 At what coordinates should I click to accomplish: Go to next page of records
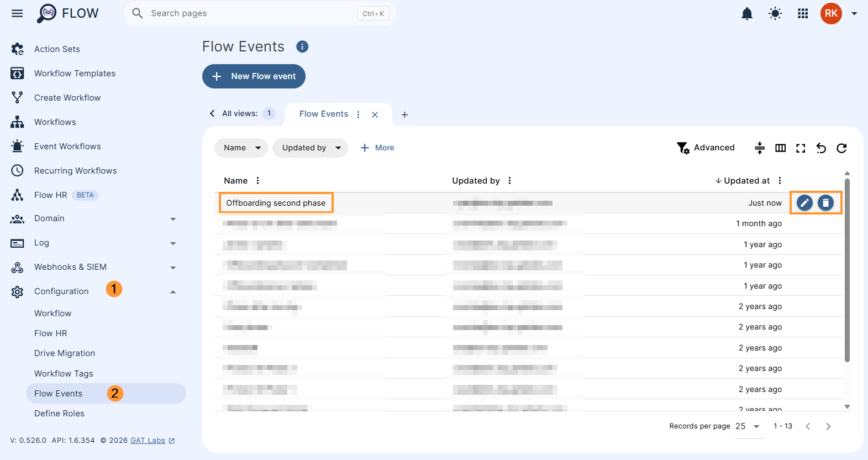[828, 426]
